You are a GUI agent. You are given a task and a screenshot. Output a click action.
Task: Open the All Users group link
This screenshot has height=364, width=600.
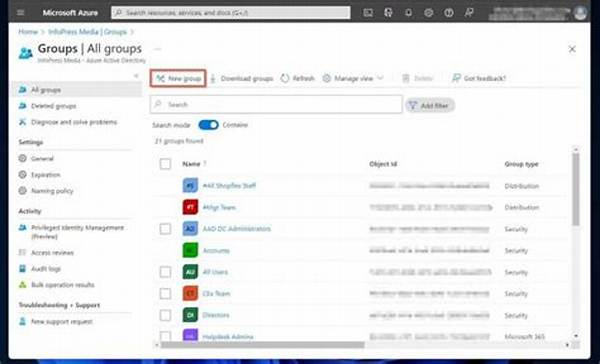(215, 272)
